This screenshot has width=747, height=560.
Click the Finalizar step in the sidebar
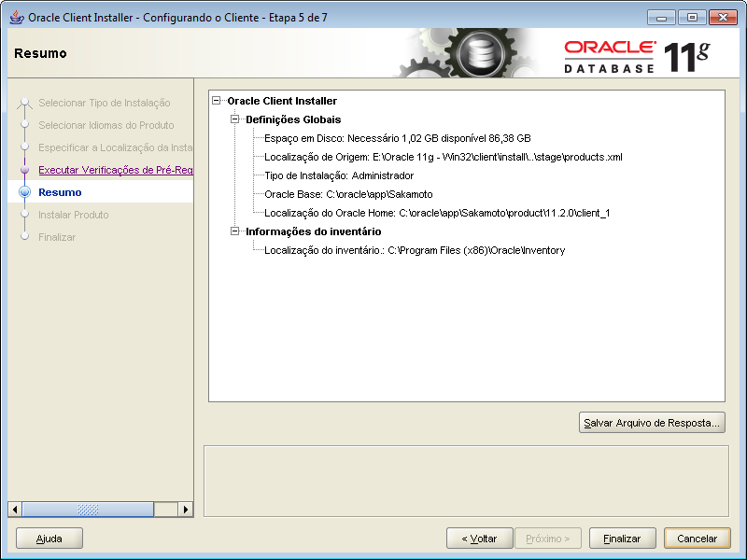pyautogui.click(x=57, y=237)
